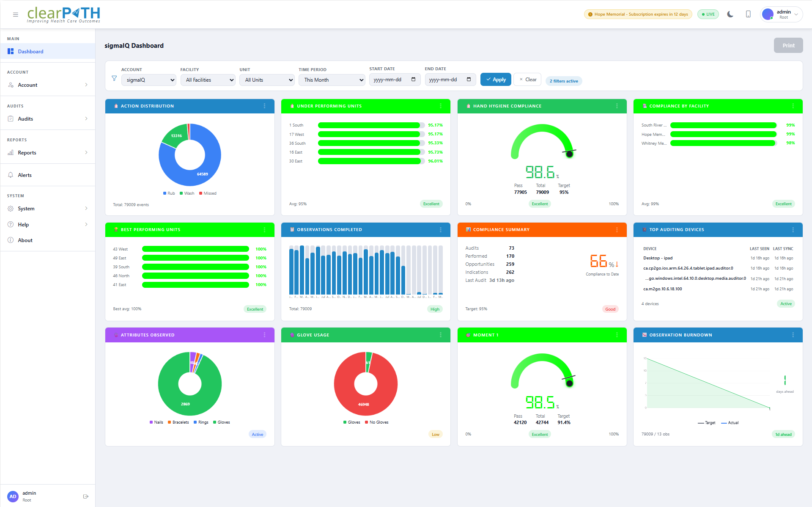Click the Clear button
Viewport: 812px width, 507px height.
pyautogui.click(x=527, y=79)
